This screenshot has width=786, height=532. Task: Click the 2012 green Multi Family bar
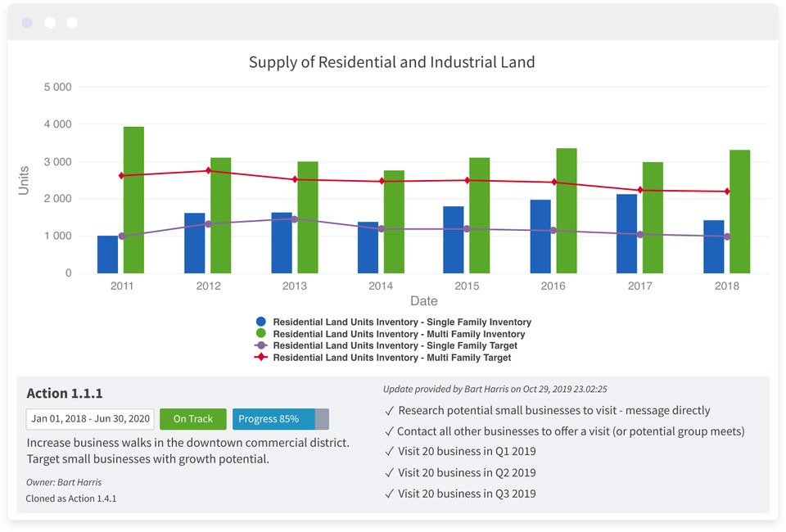coord(220,215)
